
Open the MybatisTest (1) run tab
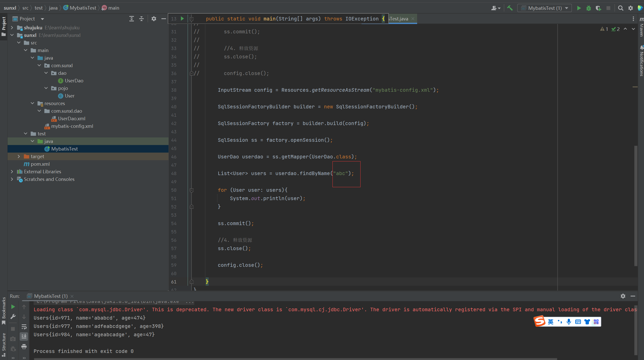click(51, 296)
